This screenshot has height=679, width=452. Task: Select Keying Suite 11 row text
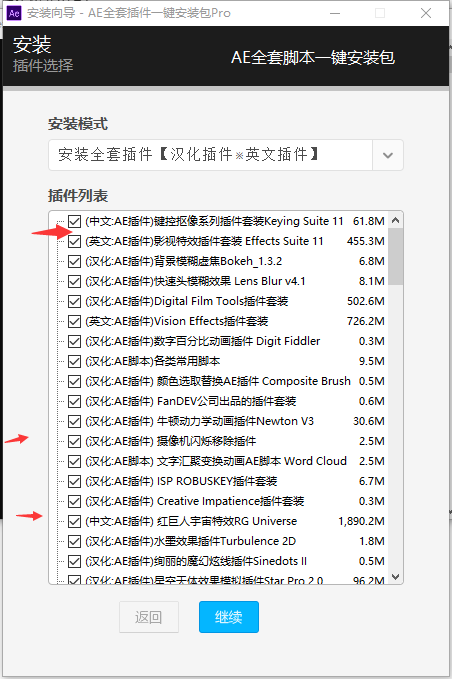pos(214,221)
